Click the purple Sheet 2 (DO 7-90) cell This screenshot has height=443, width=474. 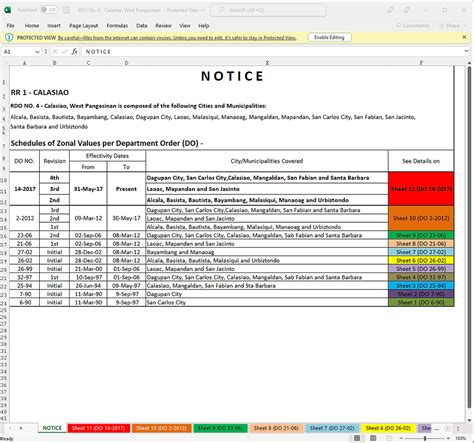[421, 294]
